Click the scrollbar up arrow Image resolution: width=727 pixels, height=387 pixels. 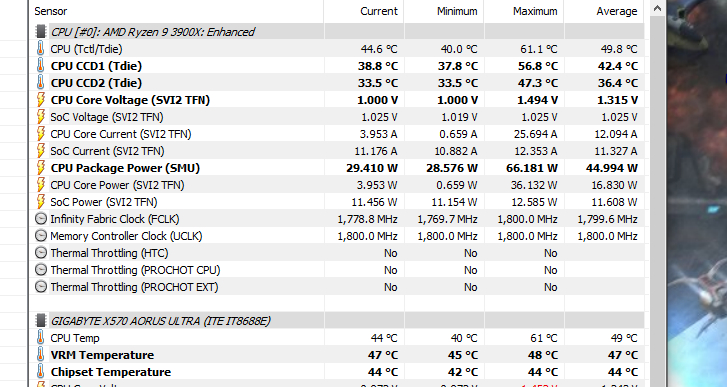pyautogui.click(x=657, y=8)
